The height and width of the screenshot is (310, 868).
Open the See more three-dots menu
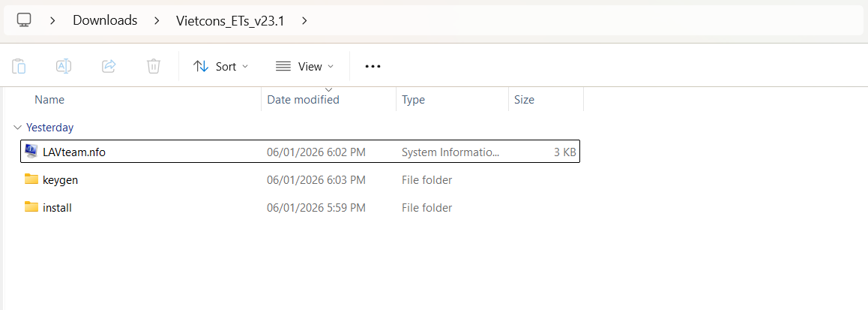tap(373, 66)
